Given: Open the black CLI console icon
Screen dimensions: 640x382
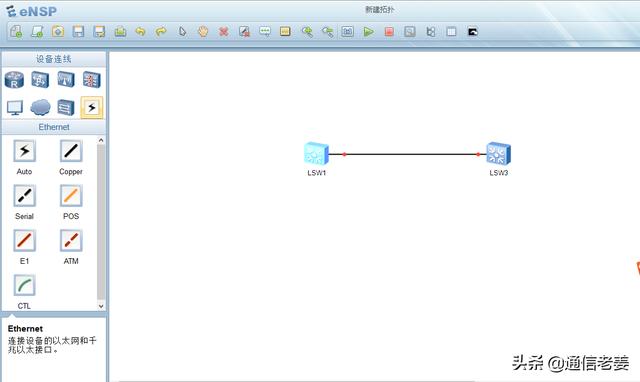Looking at the screenshot, I should tap(473, 31).
